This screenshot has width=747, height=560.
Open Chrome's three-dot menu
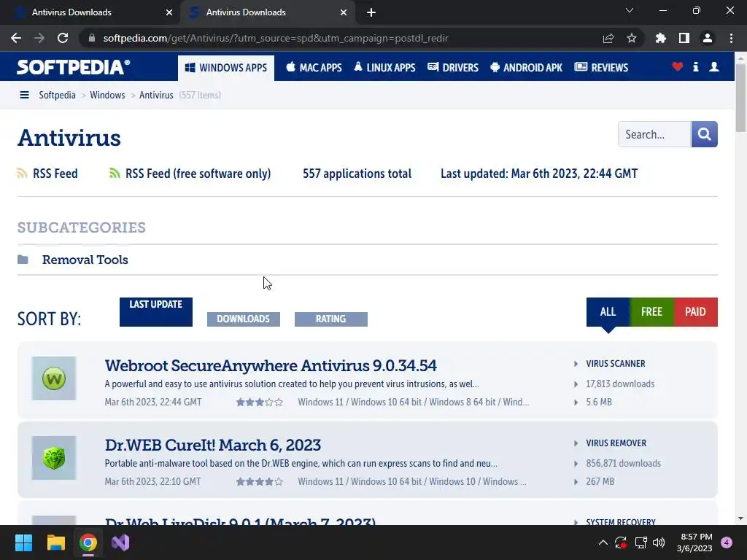pos(731,38)
